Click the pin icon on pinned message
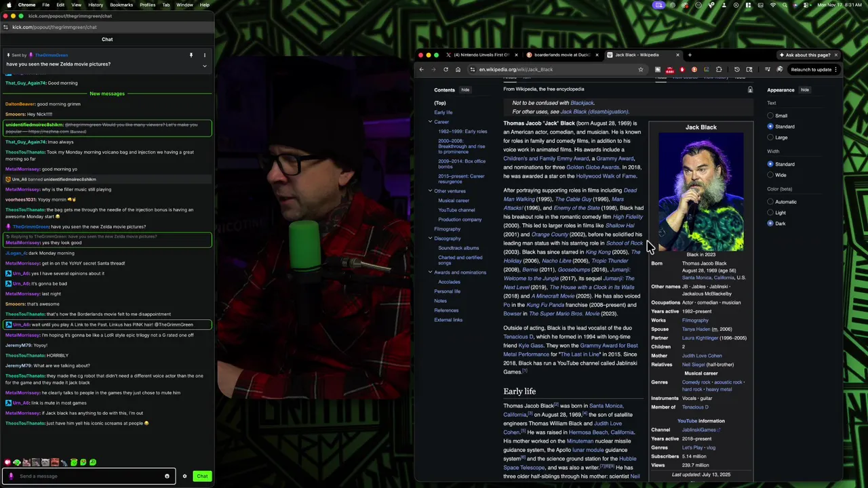 [x=191, y=55]
